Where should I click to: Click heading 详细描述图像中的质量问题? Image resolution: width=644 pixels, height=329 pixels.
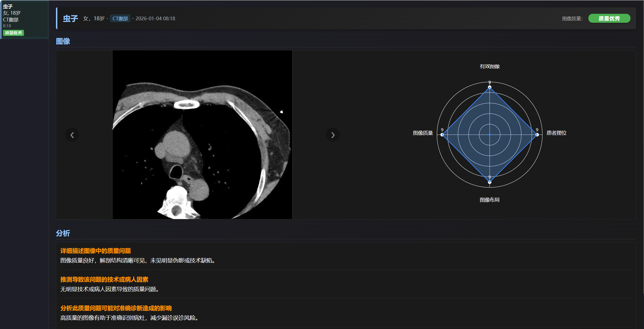click(96, 251)
